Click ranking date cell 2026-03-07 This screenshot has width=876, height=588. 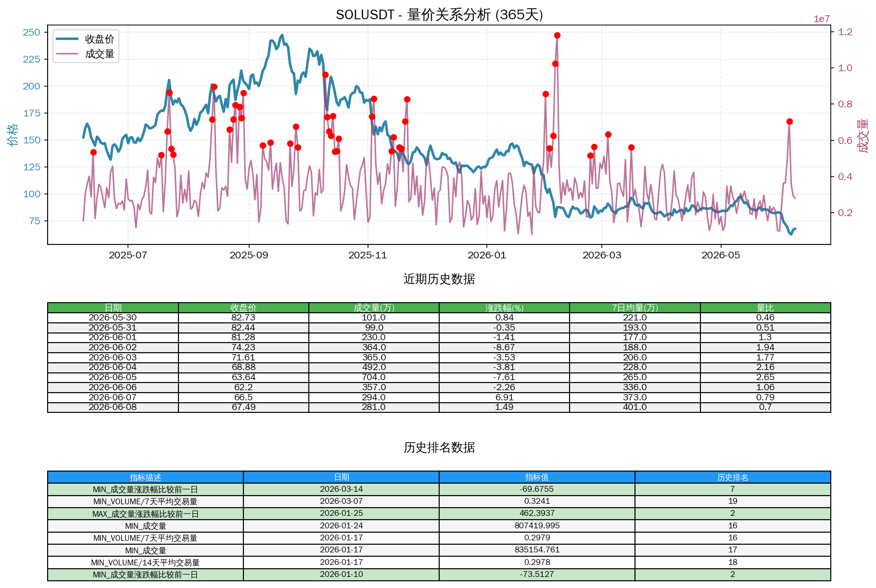tap(341, 501)
